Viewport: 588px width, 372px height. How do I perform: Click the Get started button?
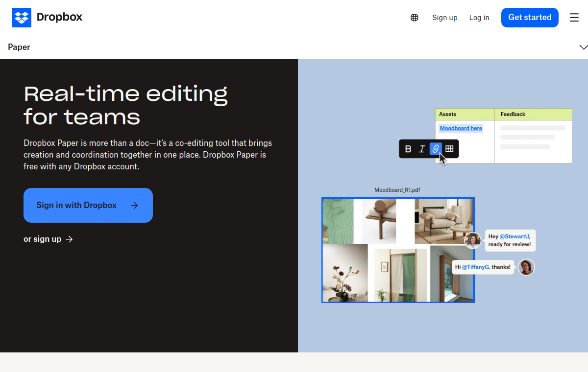pyautogui.click(x=530, y=18)
